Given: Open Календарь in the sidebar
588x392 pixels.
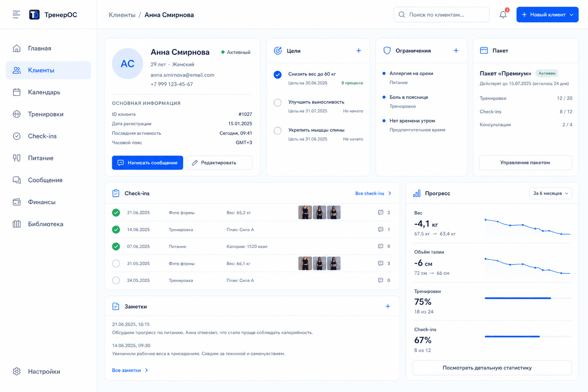Looking at the screenshot, I should click(48, 92).
